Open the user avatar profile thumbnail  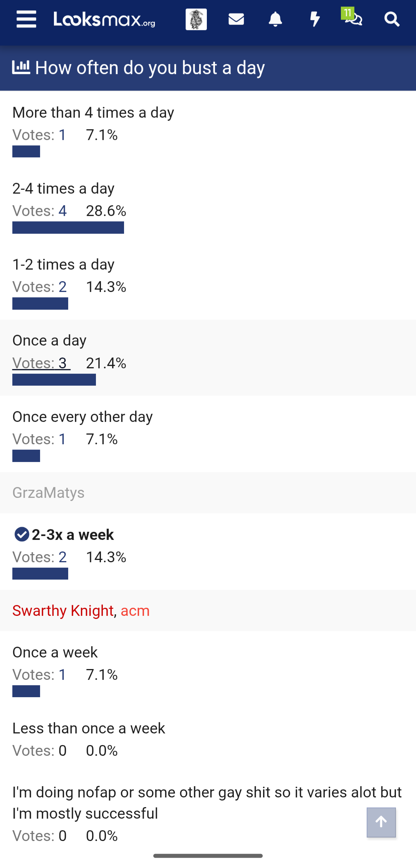tap(196, 19)
